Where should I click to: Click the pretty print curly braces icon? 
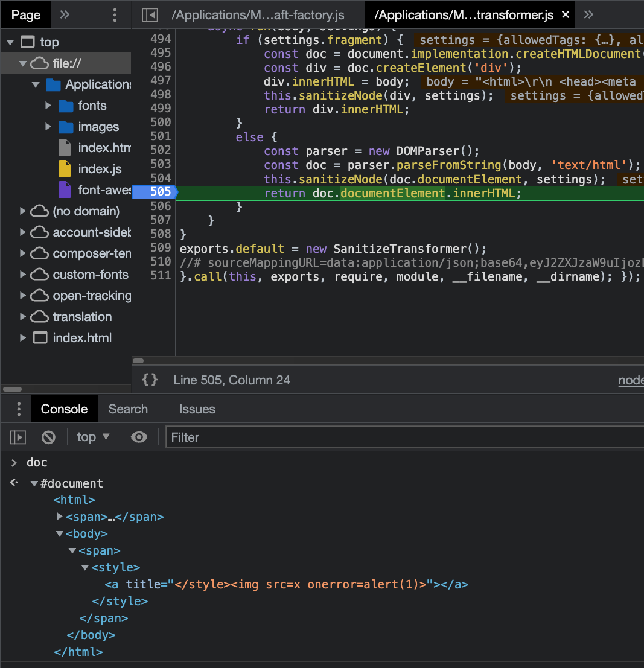click(x=150, y=380)
